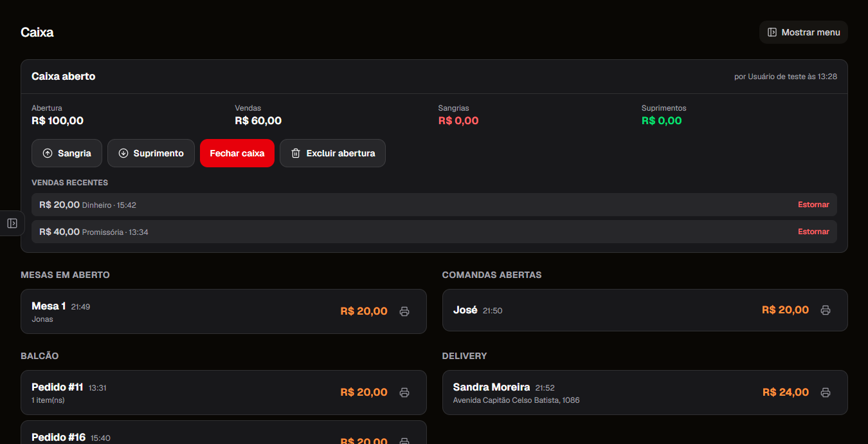Estornar the R$ 20,00 Dinheiro sale
The height and width of the screenshot is (444, 868).
[x=813, y=205]
